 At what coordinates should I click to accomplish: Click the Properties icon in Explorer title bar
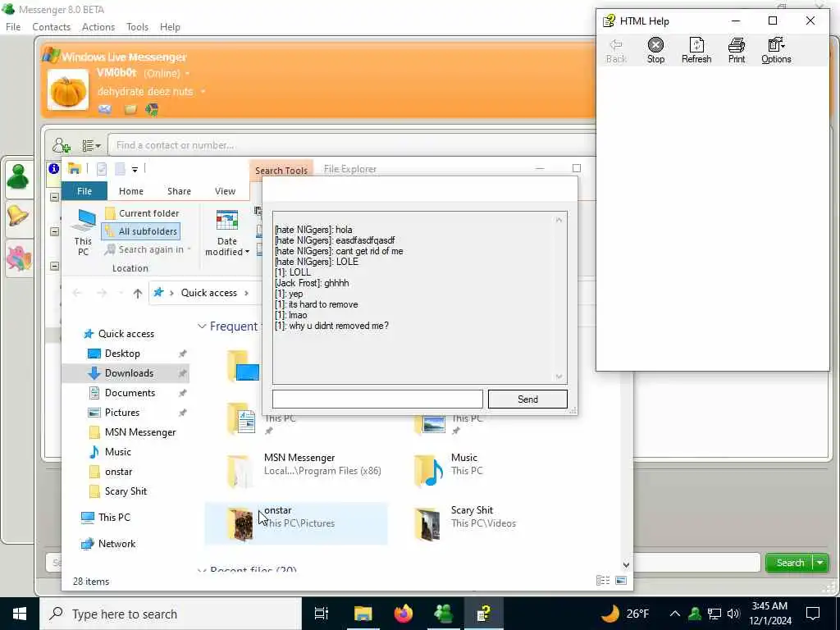coord(101,169)
